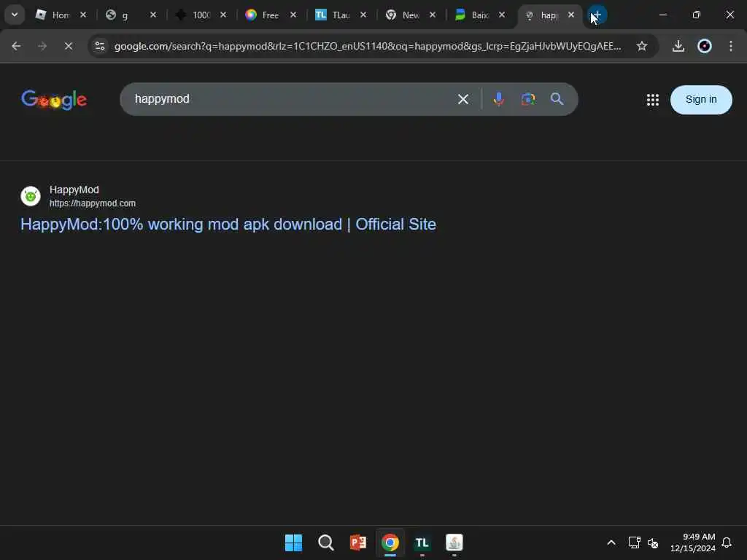This screenshot has width=747, height=560.
Task: Close the Baixar tab
Action: tap(502, 15)
